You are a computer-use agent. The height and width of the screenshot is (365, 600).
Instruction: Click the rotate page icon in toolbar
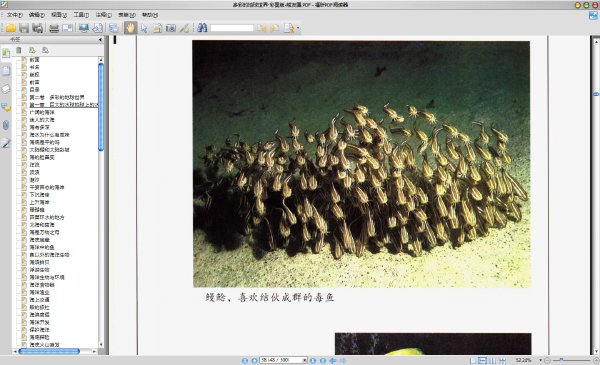click(x=98, y=28)
